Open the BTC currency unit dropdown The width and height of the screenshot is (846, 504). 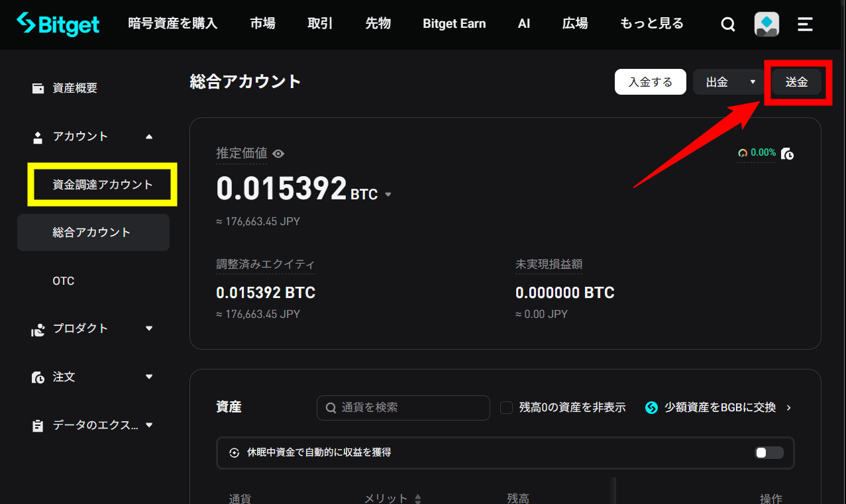(388, 195)
